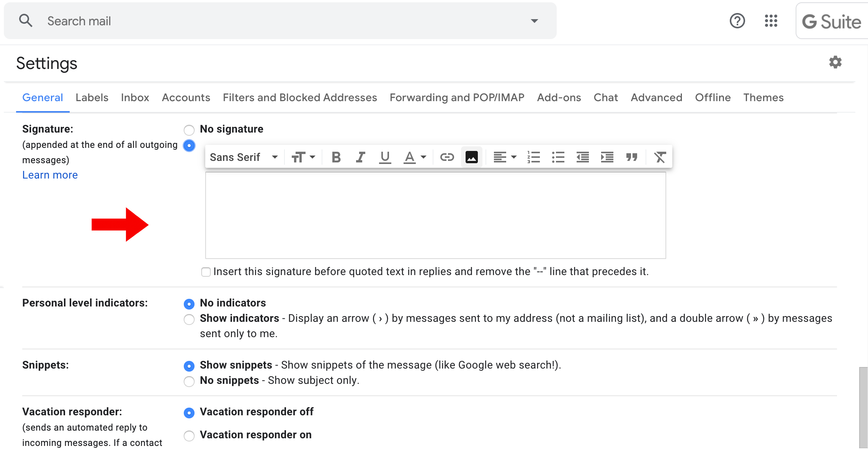Apply blockquote formatting in signature
Viewport: 868px width, 449px height.
pos(631,157)
